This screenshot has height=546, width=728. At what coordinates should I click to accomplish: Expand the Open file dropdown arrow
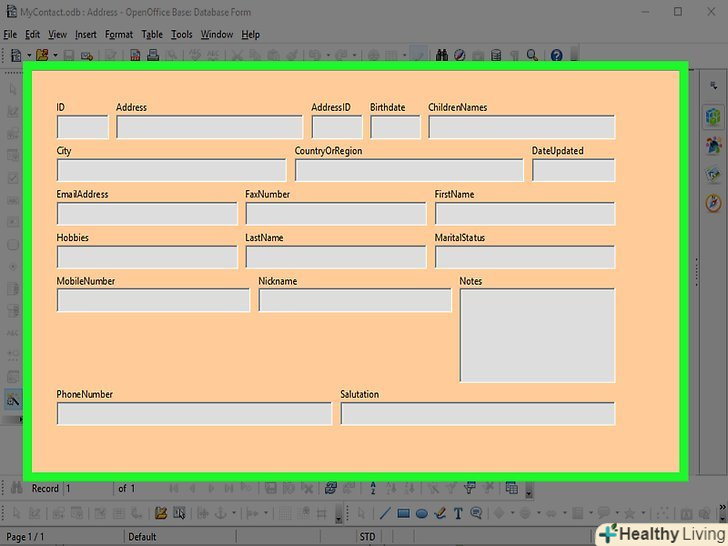pyautogui.click(x=55, y=55)
